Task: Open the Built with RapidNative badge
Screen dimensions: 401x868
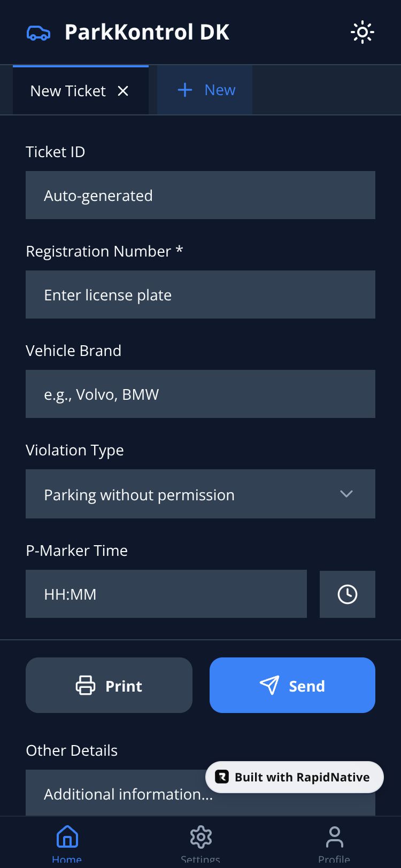Action: [x=294, y=777]
